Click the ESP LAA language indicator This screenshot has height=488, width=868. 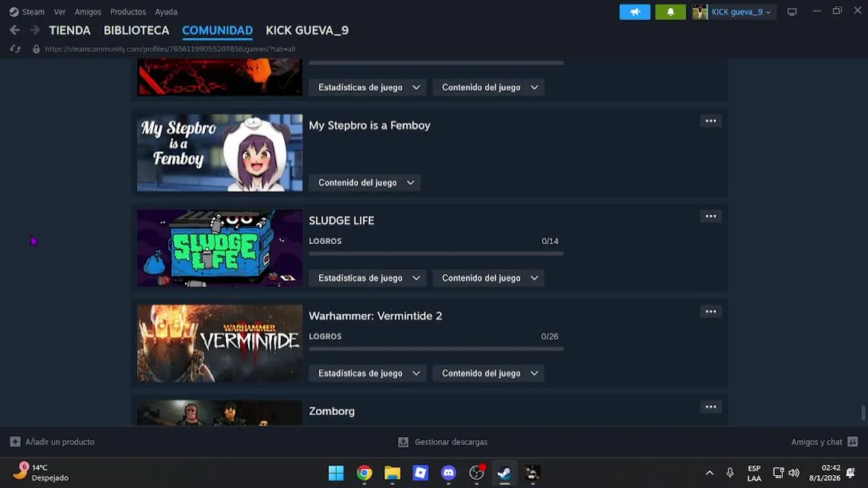pyautogui.click(x=754, y=473)
